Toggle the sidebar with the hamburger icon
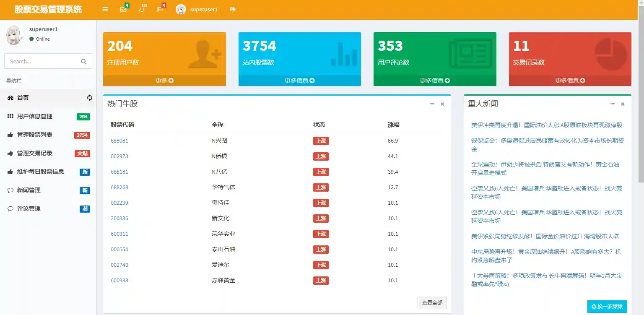The width and height of the screenshot is (644, 315). coord(105,9)
